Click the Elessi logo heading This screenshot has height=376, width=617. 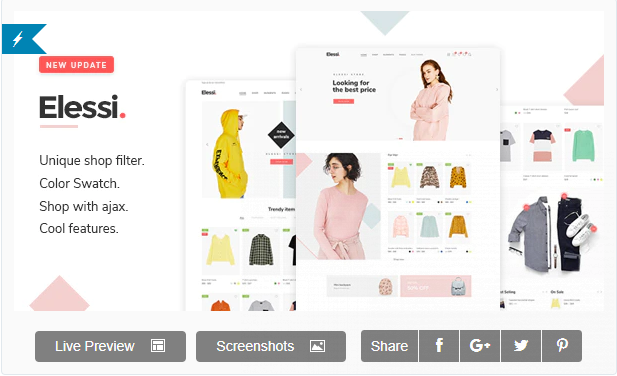coord(82,107)
